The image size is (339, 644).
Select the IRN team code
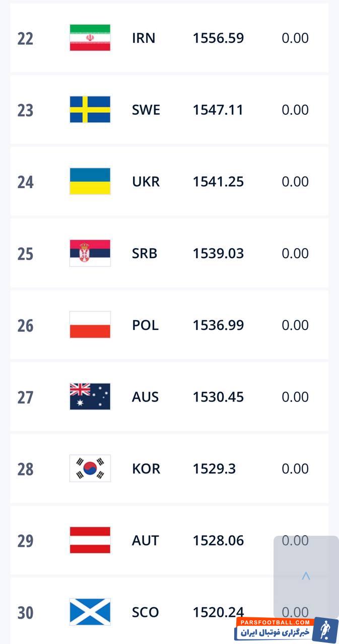[144, 38]
